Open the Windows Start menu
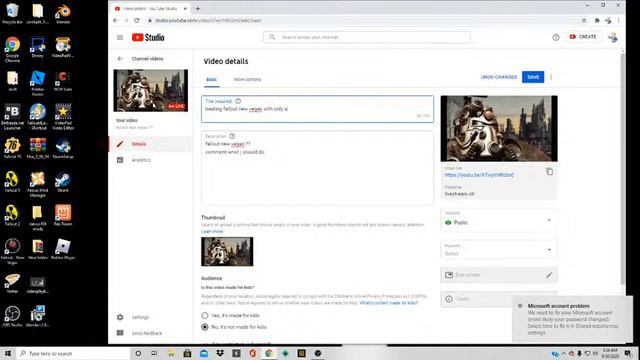This screenshot has height=360, width=640. point(8,353)
